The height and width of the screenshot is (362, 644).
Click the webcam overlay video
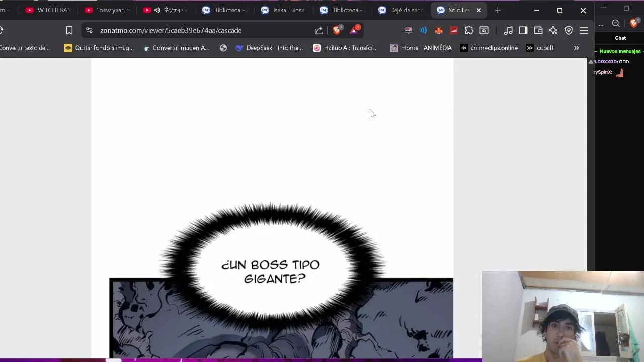pos(563,316)
